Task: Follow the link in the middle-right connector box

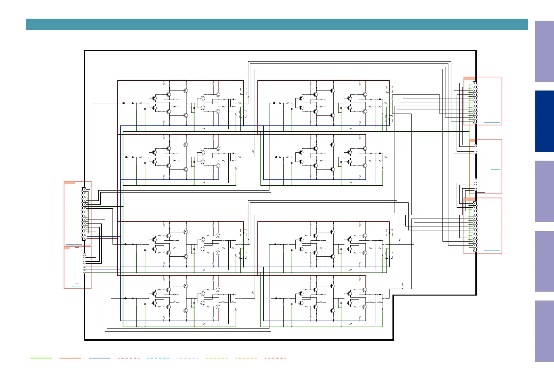Action: click(495, 170)
